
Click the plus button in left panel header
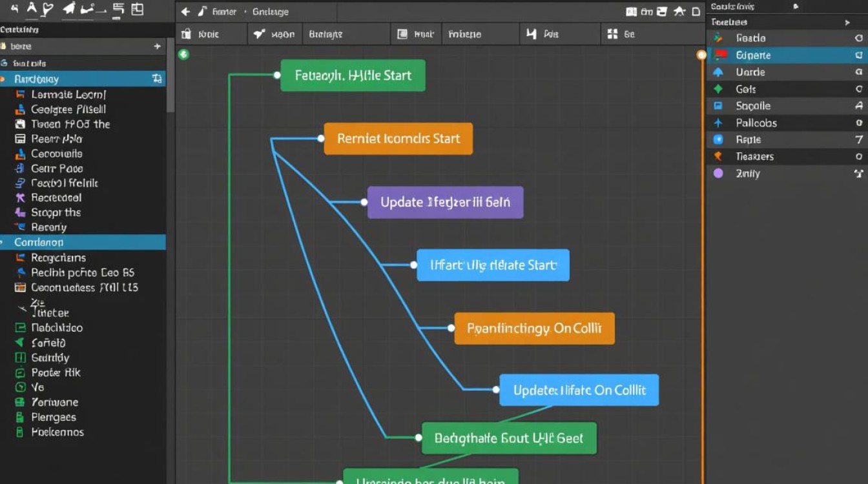click(x=157, y=46)
